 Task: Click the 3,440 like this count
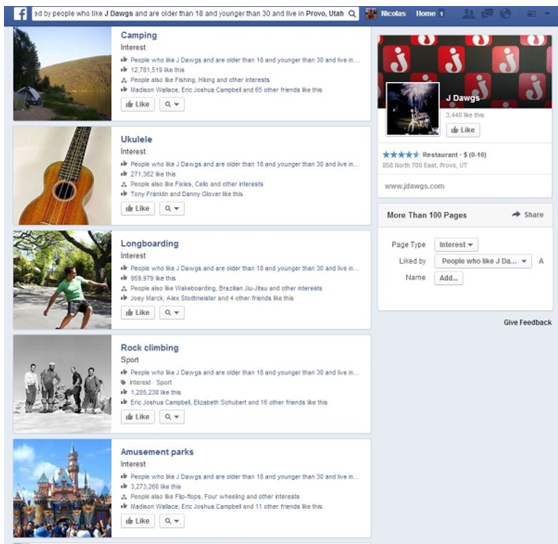coord(465,115)
